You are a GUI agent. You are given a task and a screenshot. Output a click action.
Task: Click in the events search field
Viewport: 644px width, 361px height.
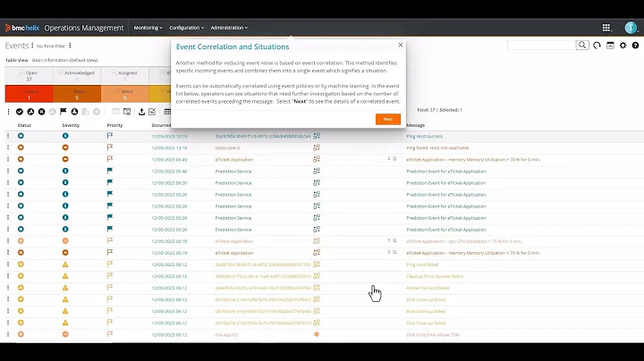(541, 45)
